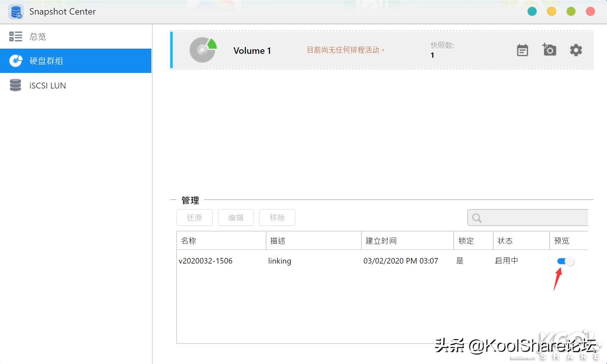Sort snapshots by 状态 column header
This screenshot has width=607, height=364.
point(506,241)
